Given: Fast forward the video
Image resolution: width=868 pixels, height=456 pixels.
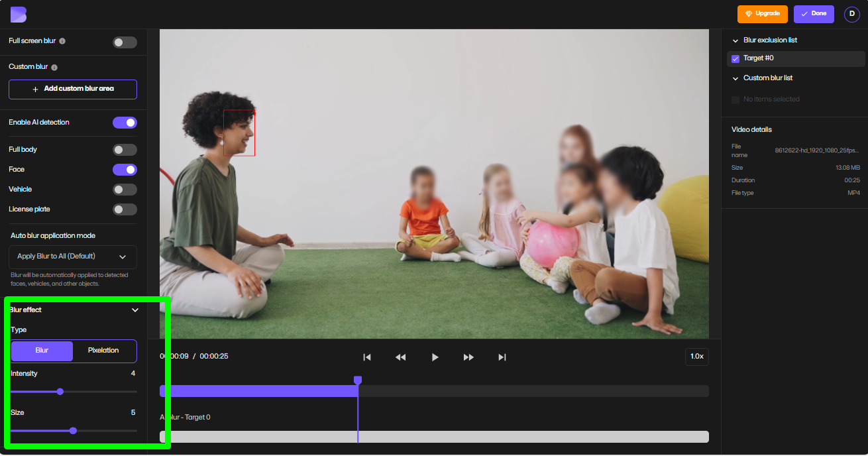Looking at the screenshot, I should coord(468,357).
